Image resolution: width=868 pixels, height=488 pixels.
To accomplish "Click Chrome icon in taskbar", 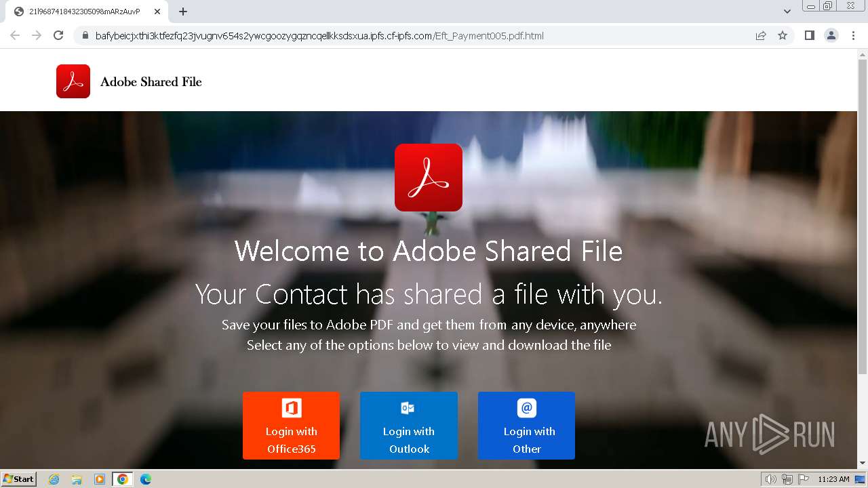I will (123, 479).
